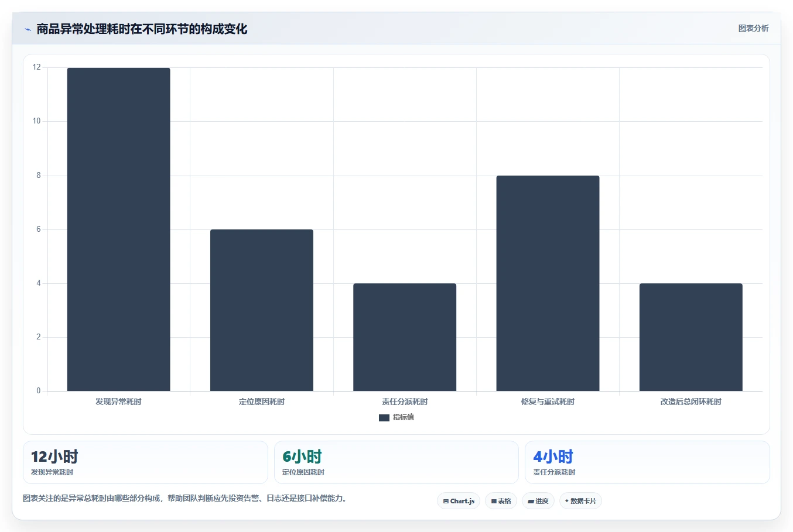Click the 图表分析 label in the header
The image size is (793, 532).
point(753,28)
